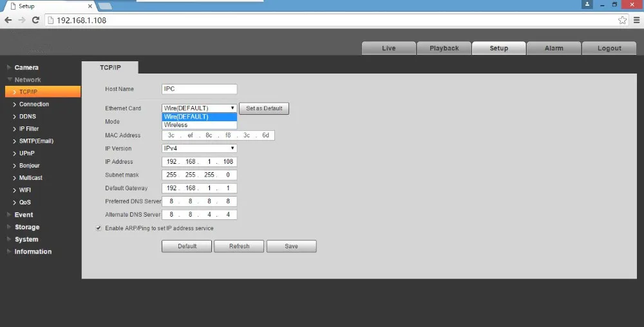The image size is (644, 327).
Task: Expand the Camera section
Action: point(26,68)
